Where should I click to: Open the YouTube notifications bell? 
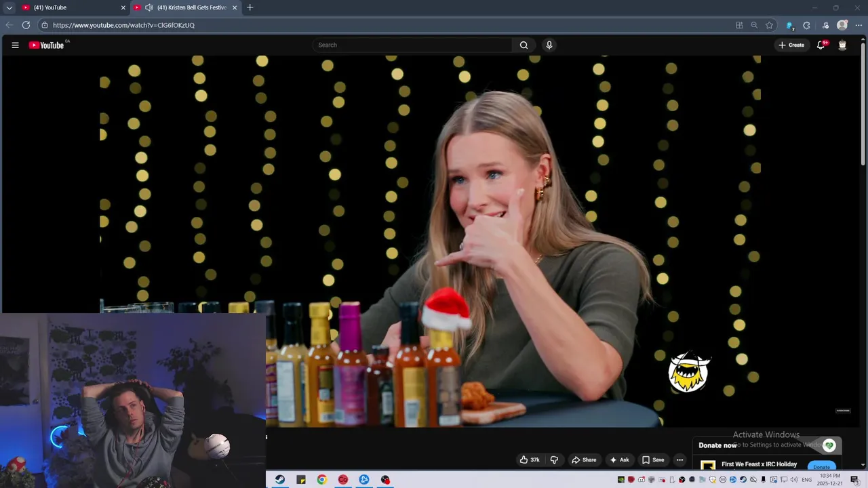[x=821, y=45]
